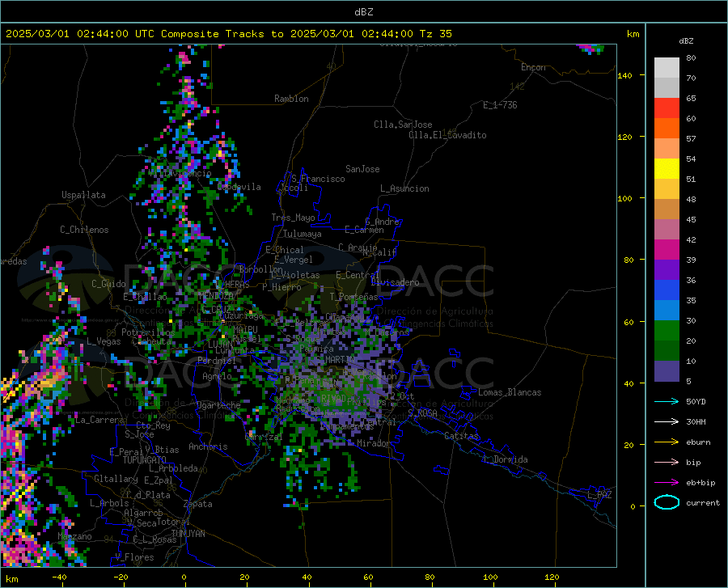
Task: Click the Divisadero location label
Action: click(395, 282)
